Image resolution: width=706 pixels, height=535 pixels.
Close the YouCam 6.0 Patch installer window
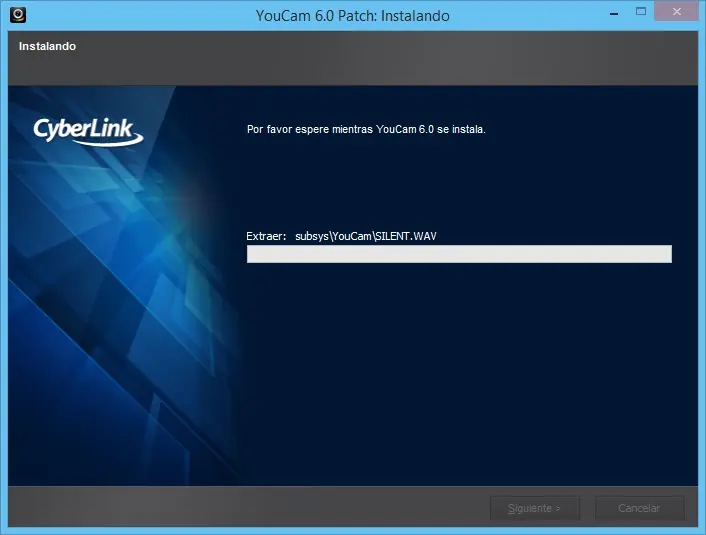676,12
